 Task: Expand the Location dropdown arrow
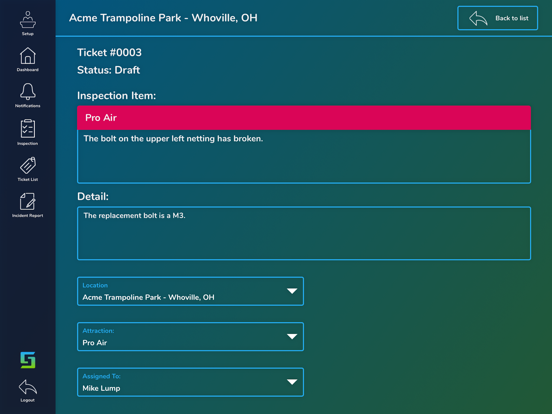[x=292, y=291]
